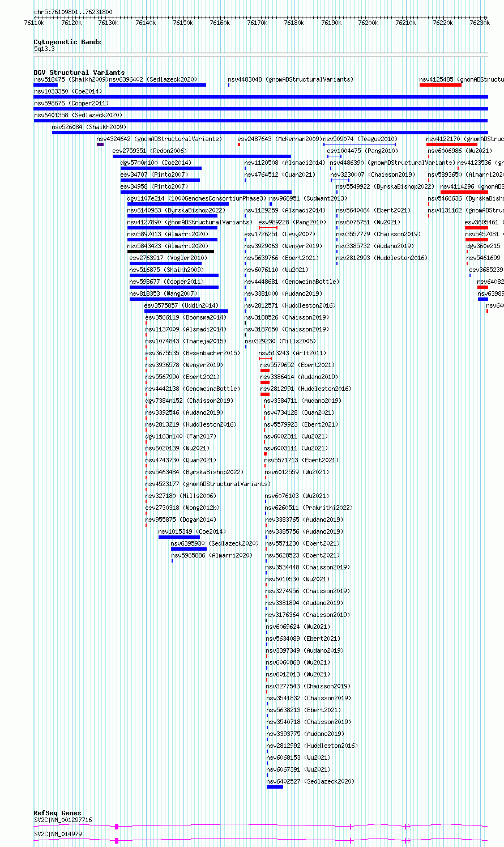Open nsv818353 (Wang2007) variant
This screenshot has width=504, height=847.
(163, 294)
